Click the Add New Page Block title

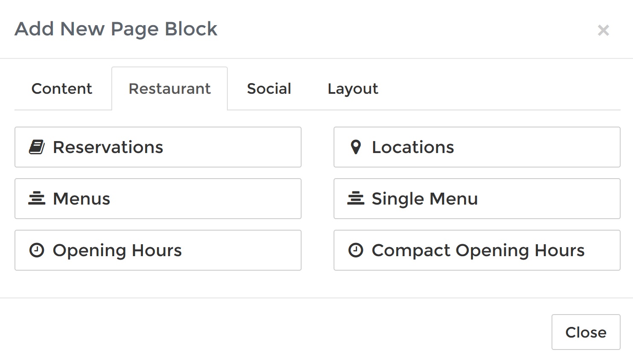coord(116,29)
